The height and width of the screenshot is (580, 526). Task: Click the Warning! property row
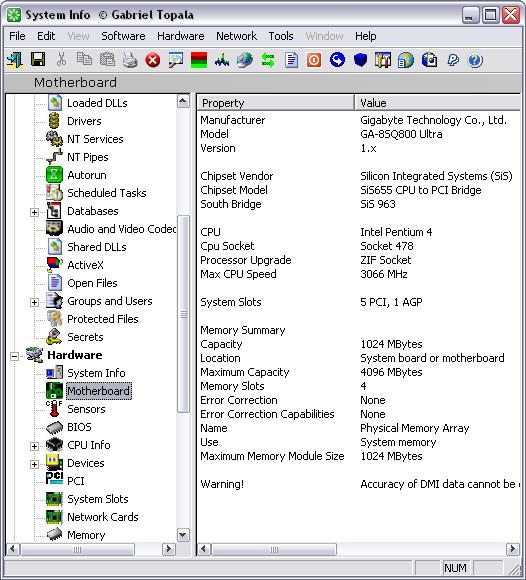click(358, 484)
